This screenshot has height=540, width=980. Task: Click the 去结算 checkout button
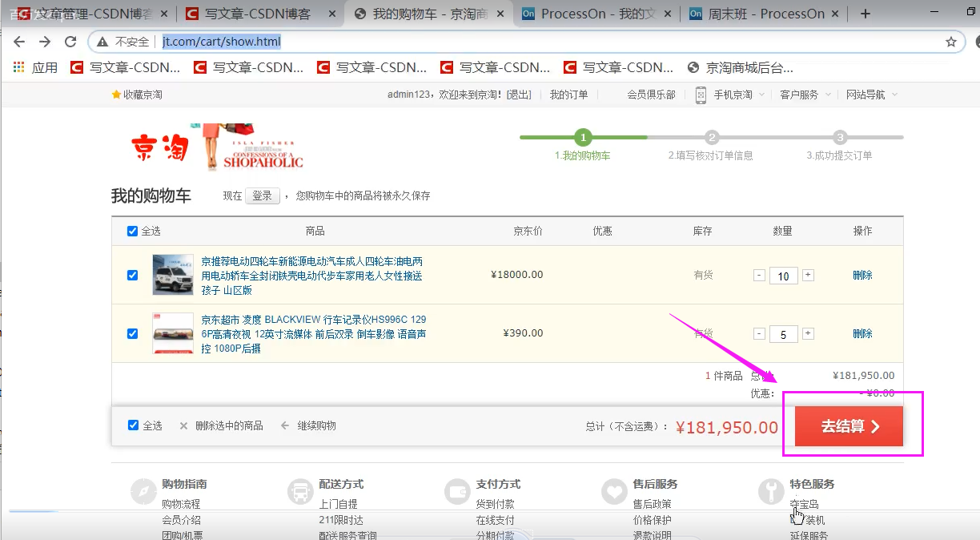(849, 426)
